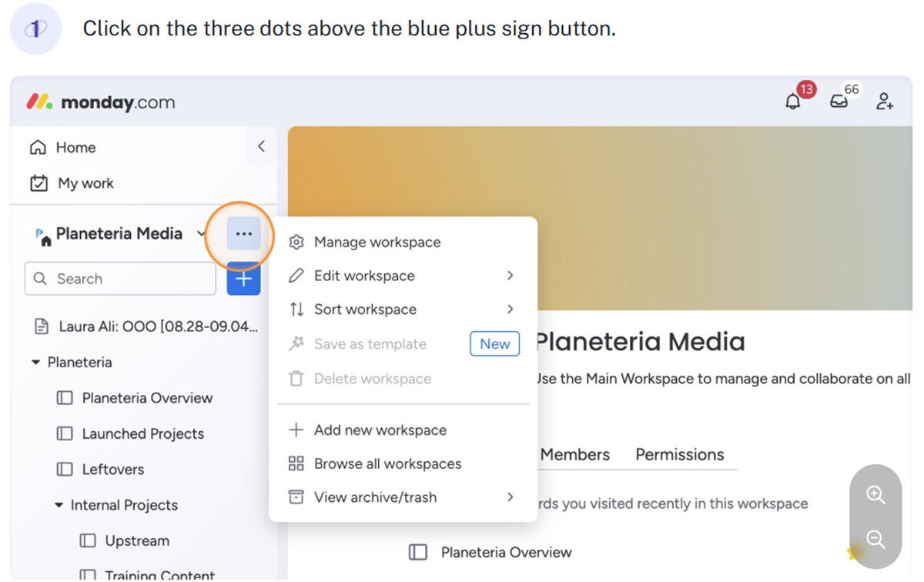924x582 pixels.
Task: Click Save as template entry
Action: click(370, 344)
